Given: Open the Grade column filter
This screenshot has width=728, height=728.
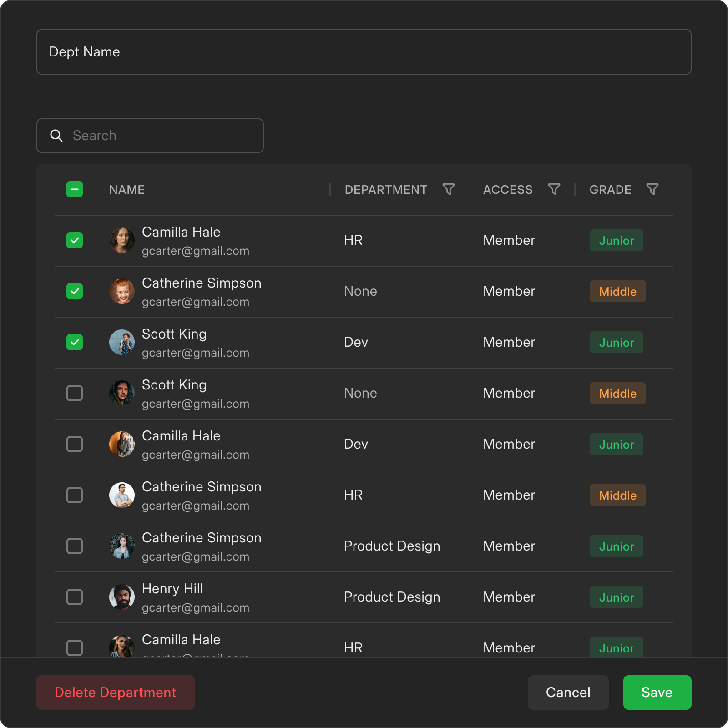Looking at the screenshot, I should 652,189.
